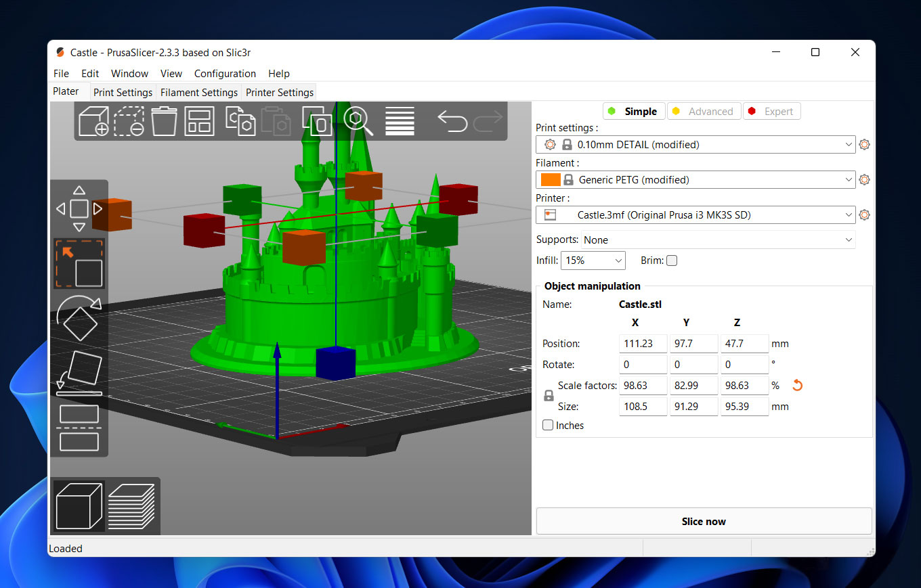
Task: Click the Delete all trash icon
Action: coord(164,122)
